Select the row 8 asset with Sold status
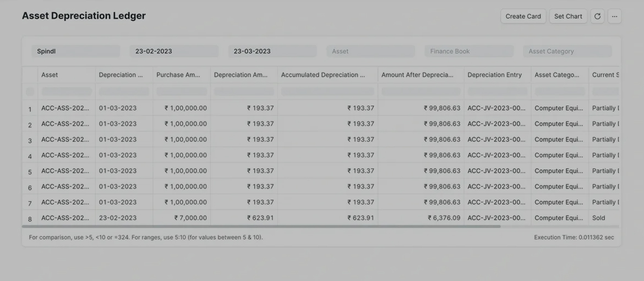The height and width of the screenshot is (281, 644). pyautogui.click(x=65, y=218)
